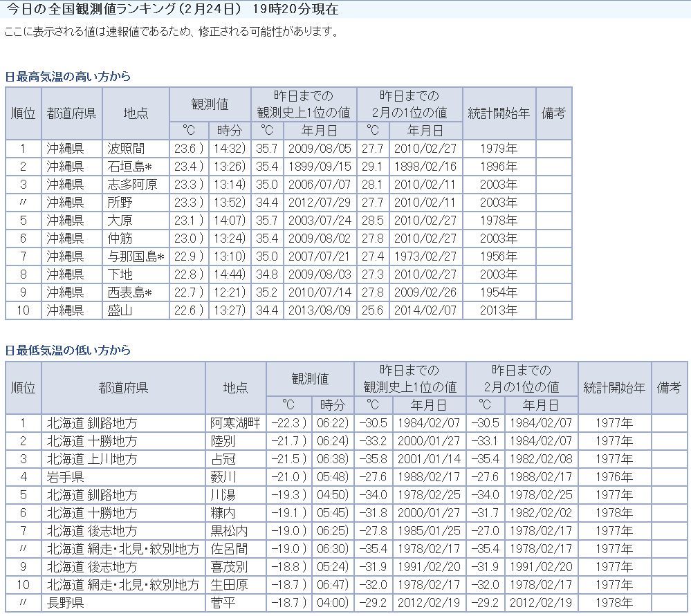Click 統計開始年 header in the low temperature table
The height and width of the screenshot is (616, 691).
[614, 387]
